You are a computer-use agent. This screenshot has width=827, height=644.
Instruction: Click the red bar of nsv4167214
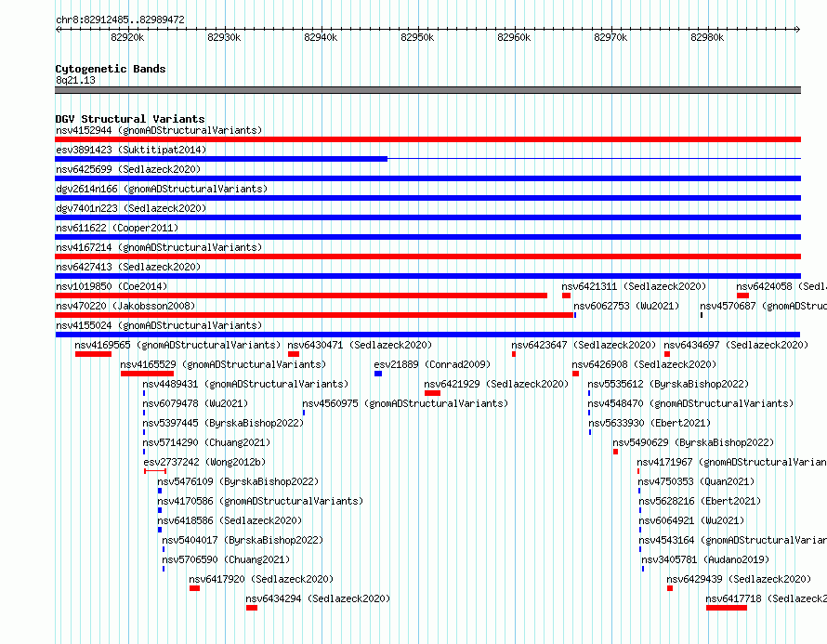pyautogui.click(x=427, y=256)
